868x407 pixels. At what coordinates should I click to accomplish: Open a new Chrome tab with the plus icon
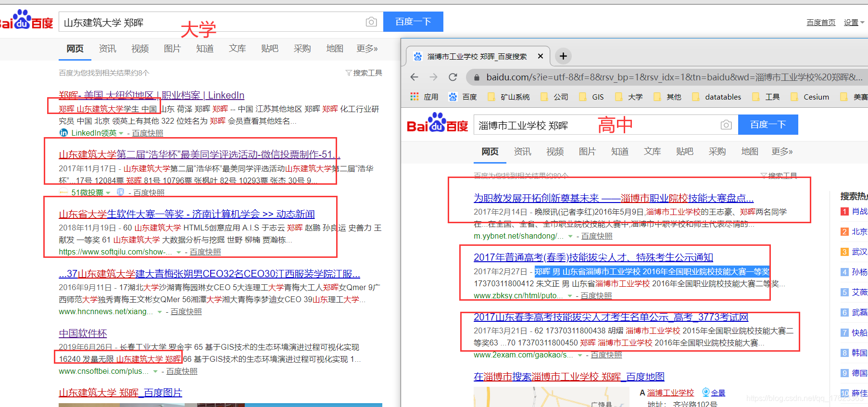(563, 56)
